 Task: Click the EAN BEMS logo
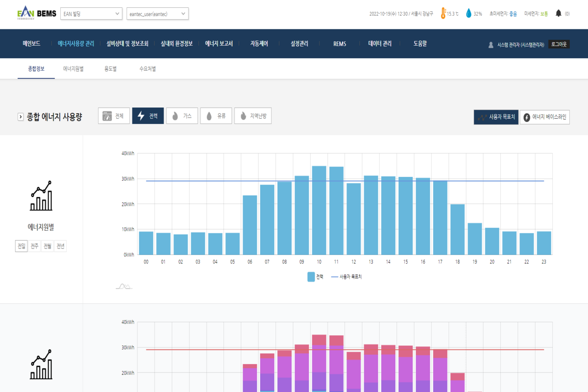pos(36,13)
